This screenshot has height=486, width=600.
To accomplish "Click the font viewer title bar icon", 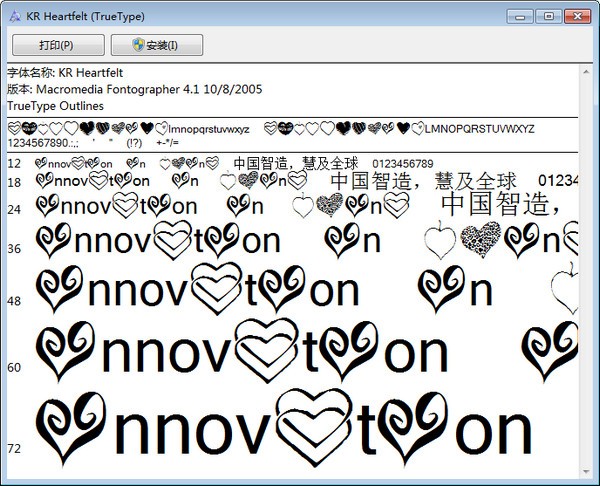I will 15,16.
